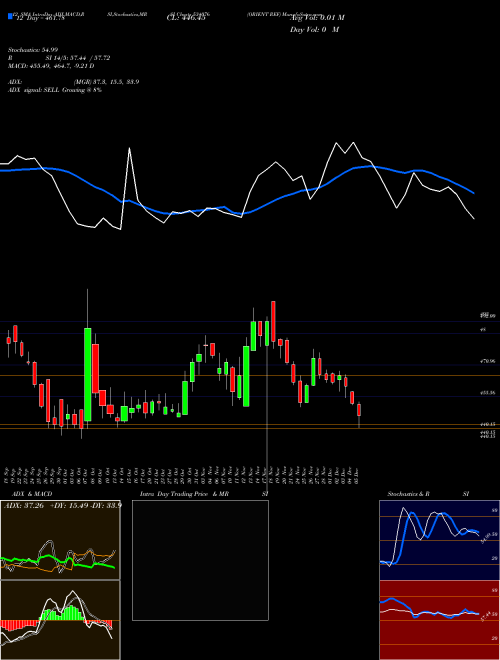The width and height of the screenshot is (500, 660).
Task: Open the ADX indicator mini chart
Action: click(60, 540)
